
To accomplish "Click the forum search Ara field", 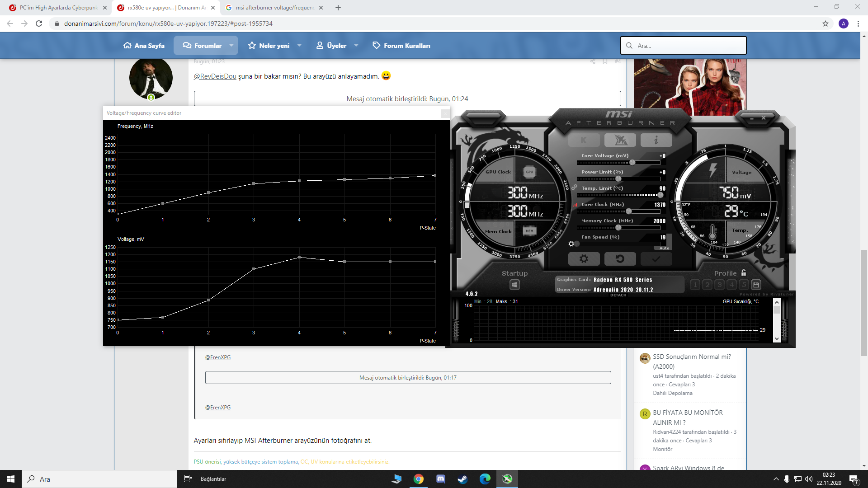I will tap(687, 46).
